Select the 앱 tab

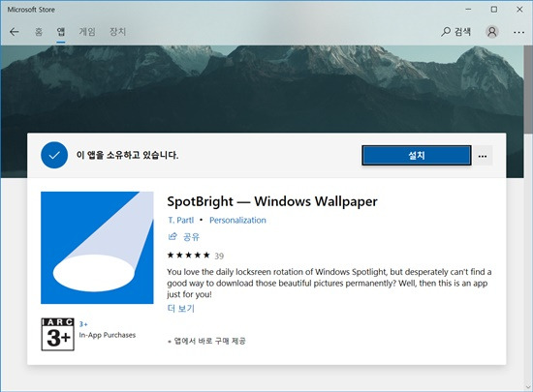click(61, 32)
